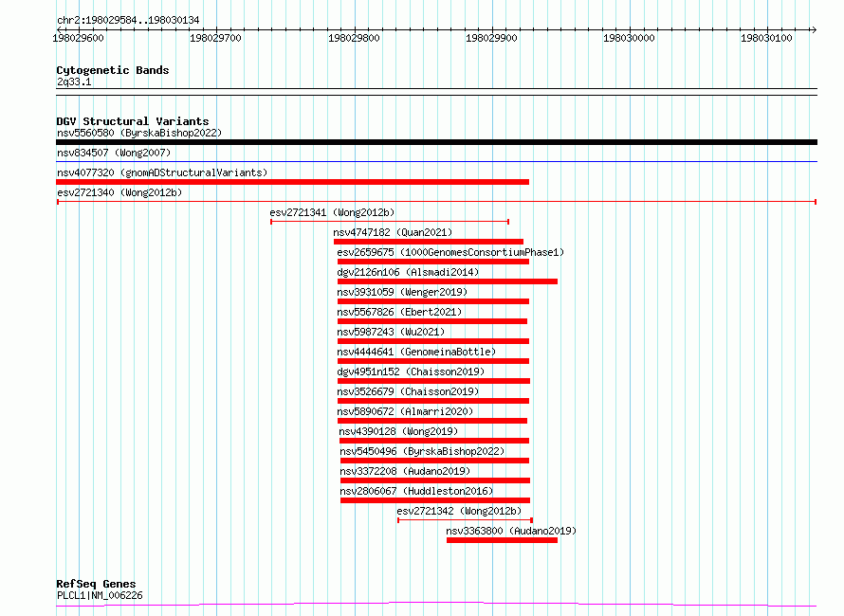Click the red bar under nsv4747182

(428, 242)
